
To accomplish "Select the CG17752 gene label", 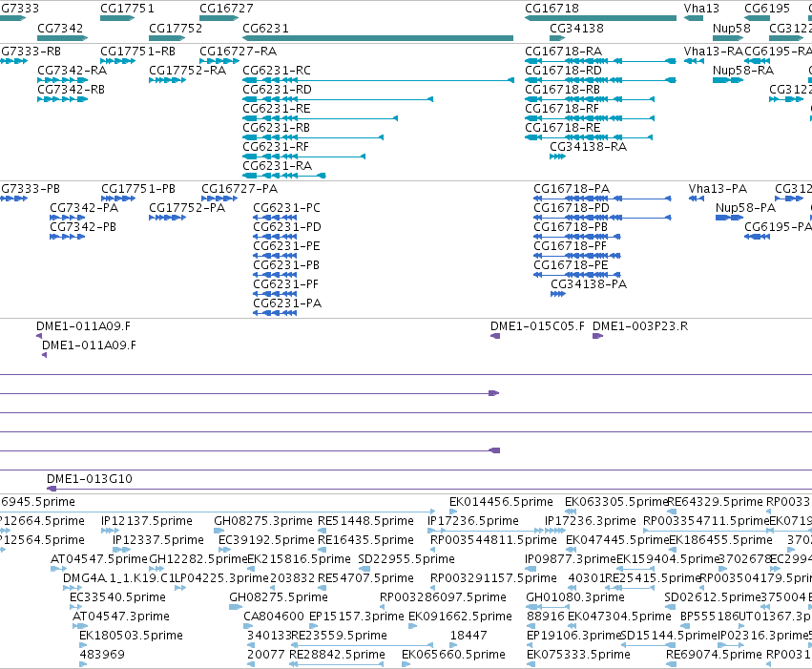I will point(176,28).
